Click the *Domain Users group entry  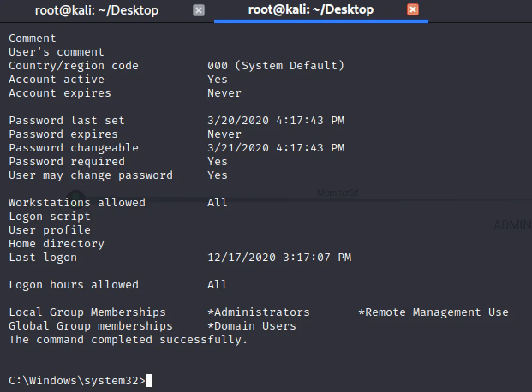pyautogui.click(x=251, y=326)
